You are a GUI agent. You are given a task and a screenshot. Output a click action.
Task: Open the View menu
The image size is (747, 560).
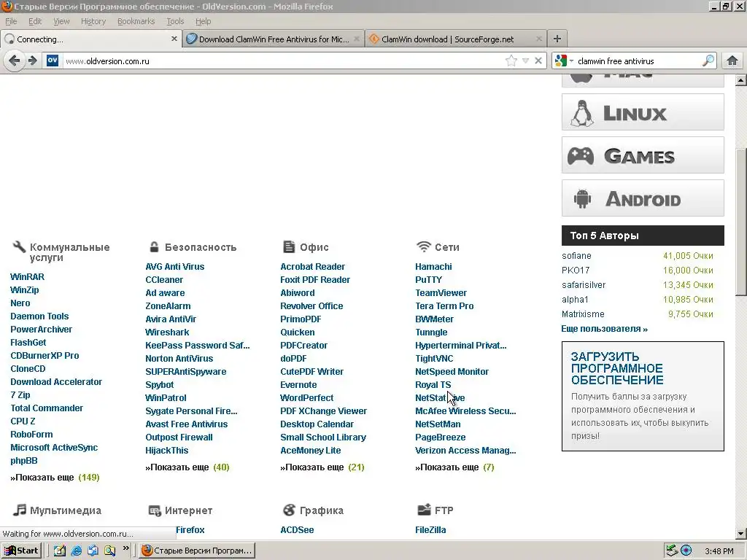61,21
